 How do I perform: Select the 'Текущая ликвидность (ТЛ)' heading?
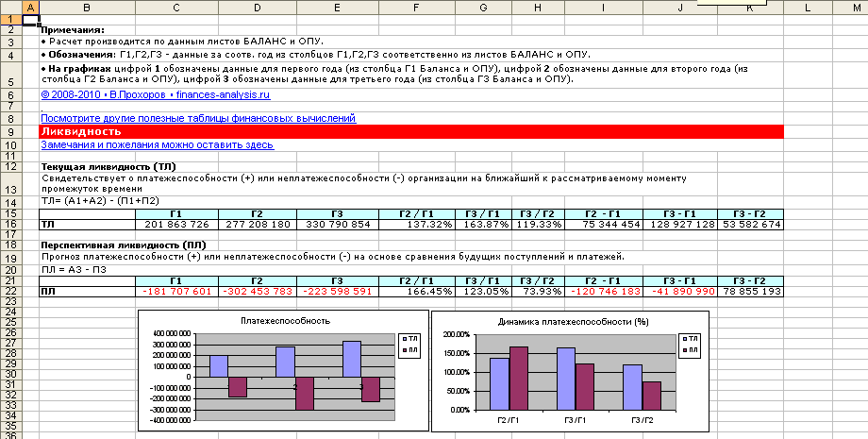tap(108, 167)
